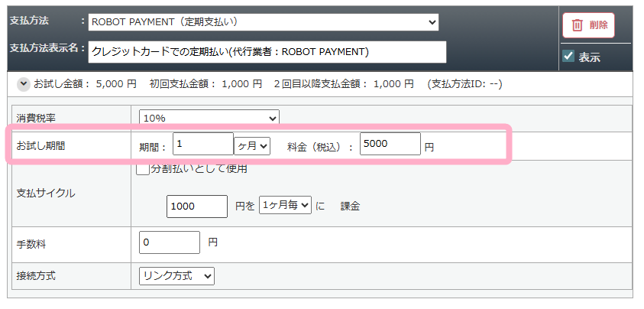Open the 支払方法 ROBOT PAYMENT dropdown
This screenshot has height=309, width=644.
[264, 22]
